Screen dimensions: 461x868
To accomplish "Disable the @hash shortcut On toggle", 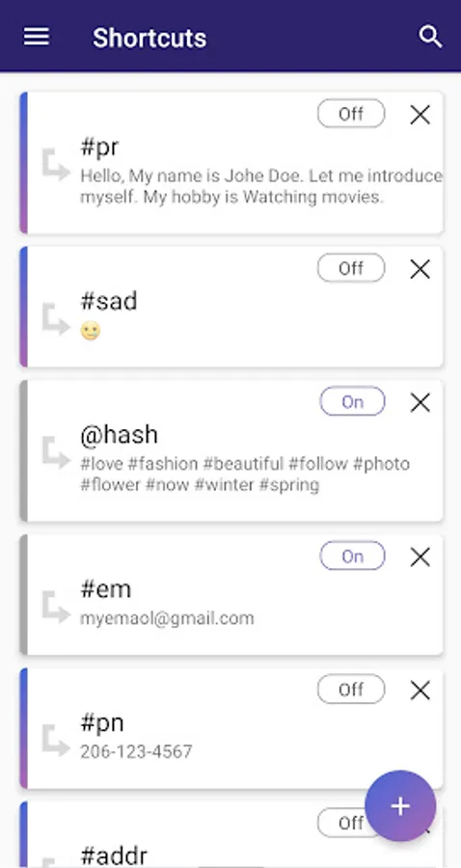I will point(352,401).
